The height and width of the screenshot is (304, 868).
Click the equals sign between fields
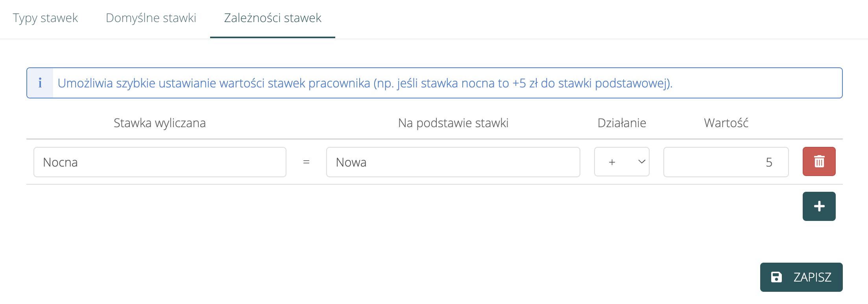[x=306, y=162]
